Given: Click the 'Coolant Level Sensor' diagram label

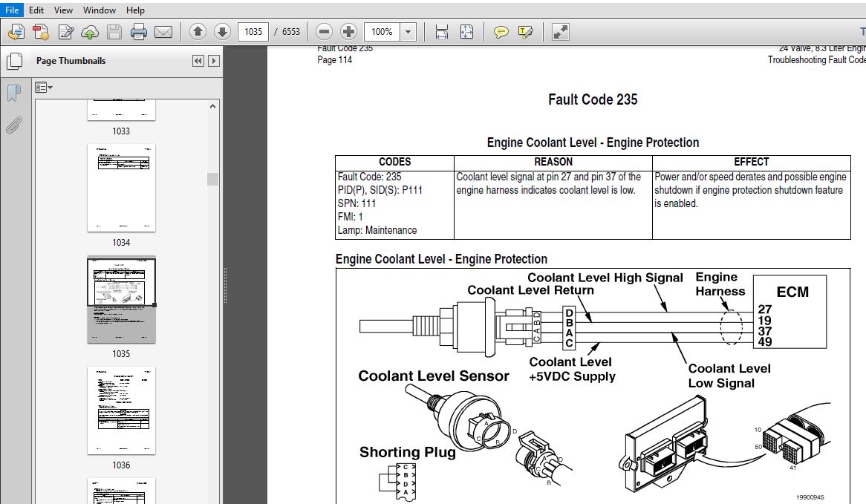Looking at the screenshot, I should (434, 376).
